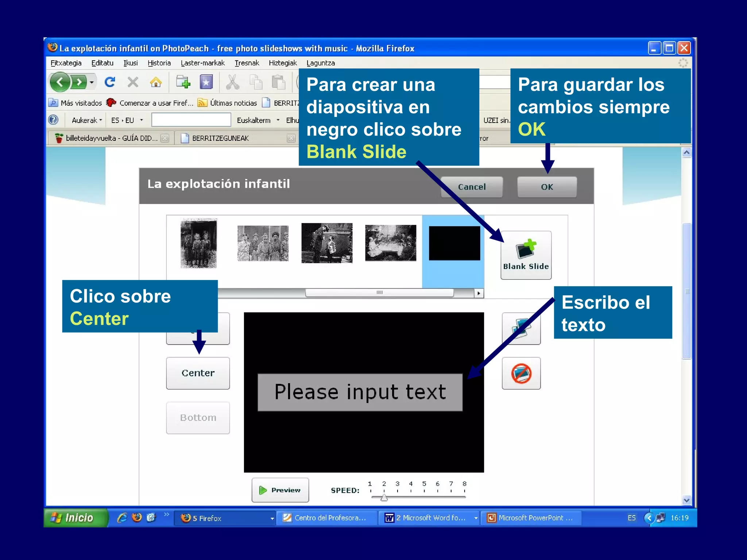Click the Copy pages icon

tap(256, 82)
